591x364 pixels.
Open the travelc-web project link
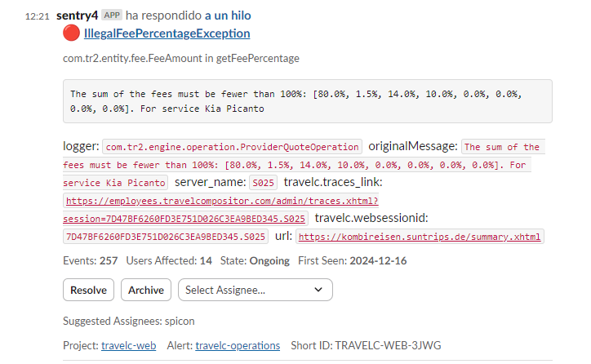(x=128, y=345)
